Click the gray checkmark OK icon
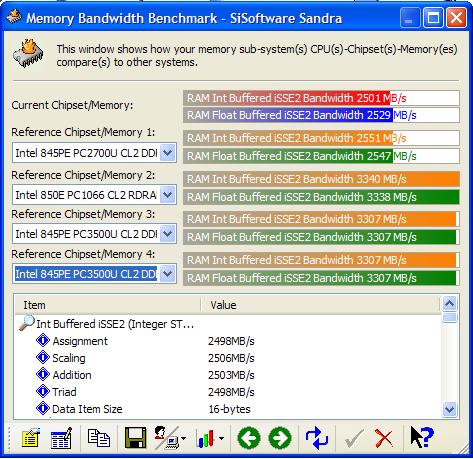The height and width of the screenshot is (459, 473). 354,438
